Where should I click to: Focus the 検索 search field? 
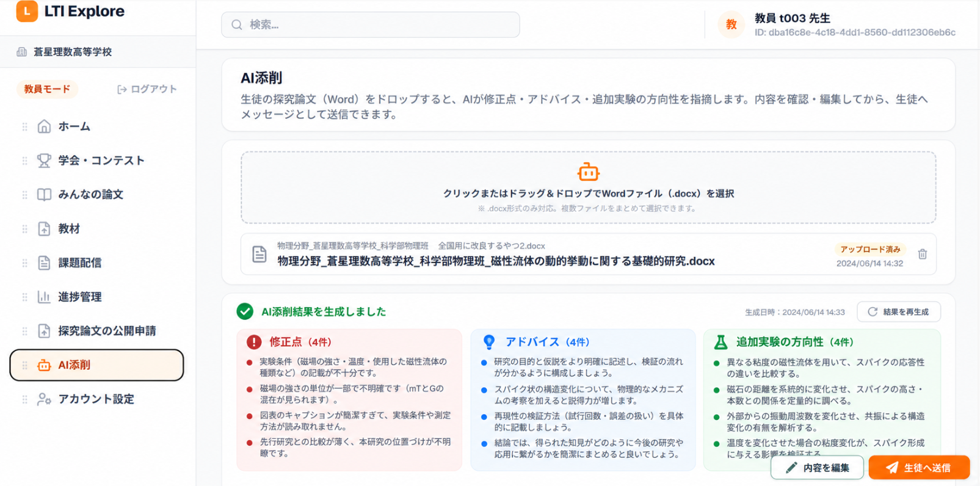(371, 25)
